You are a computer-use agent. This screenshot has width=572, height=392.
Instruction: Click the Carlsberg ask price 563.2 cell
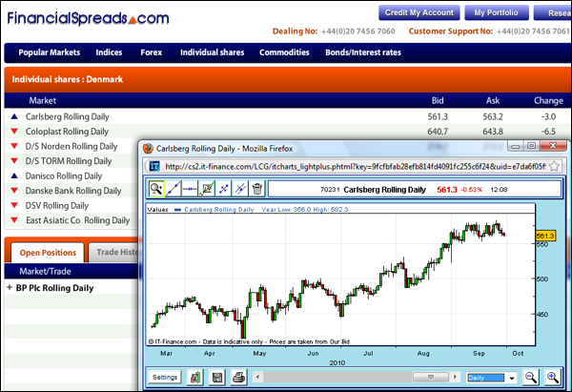point(493,116)
